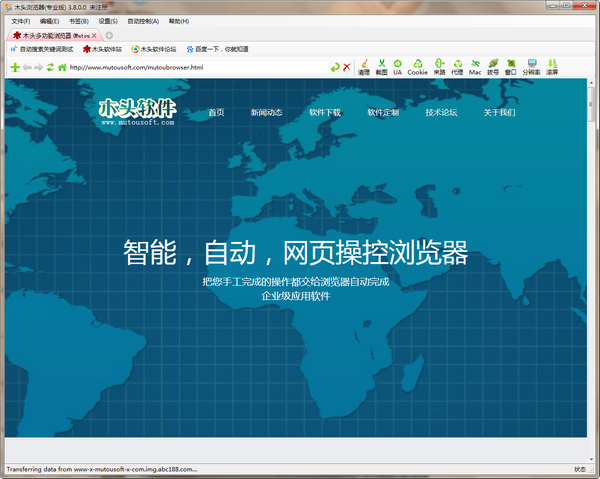Open the 分辨率 resolution tool
The height and width of the screenshot is (479, 600).
pyautogui.click(x=531, y=66)
